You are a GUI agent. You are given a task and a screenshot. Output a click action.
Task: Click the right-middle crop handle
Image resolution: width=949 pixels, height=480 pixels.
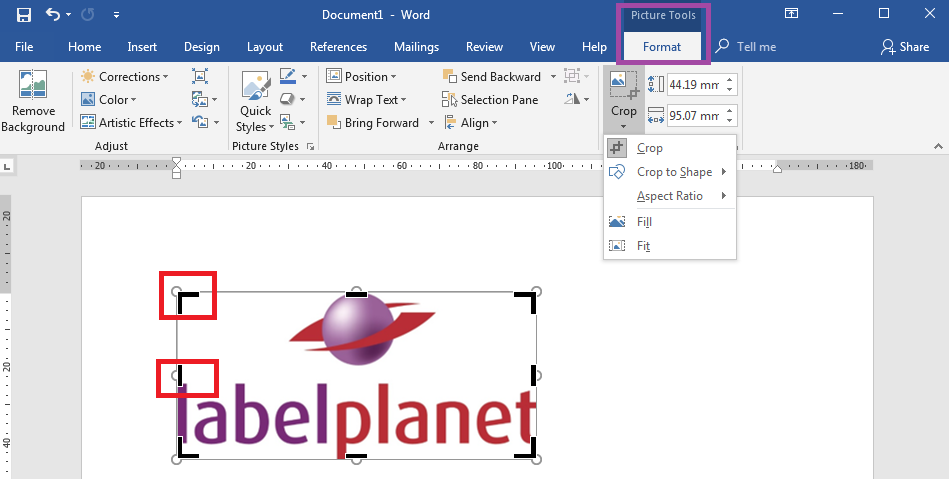click(x=534, y=375)
